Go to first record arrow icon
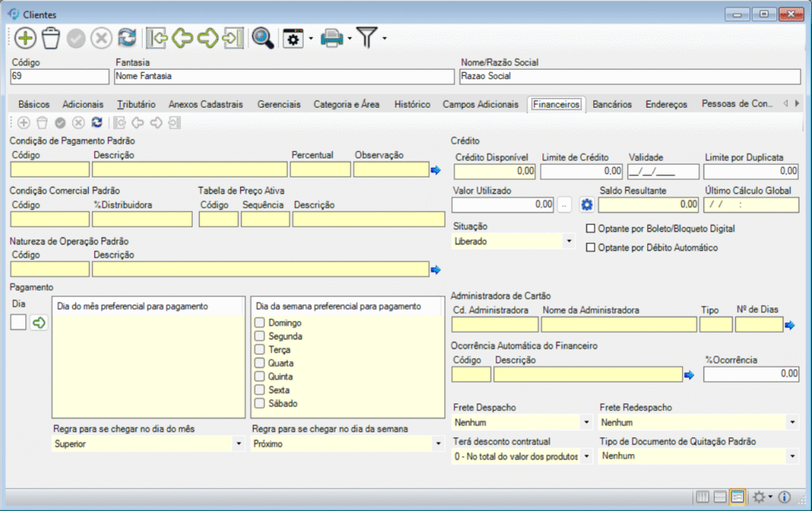 (156, 38)
